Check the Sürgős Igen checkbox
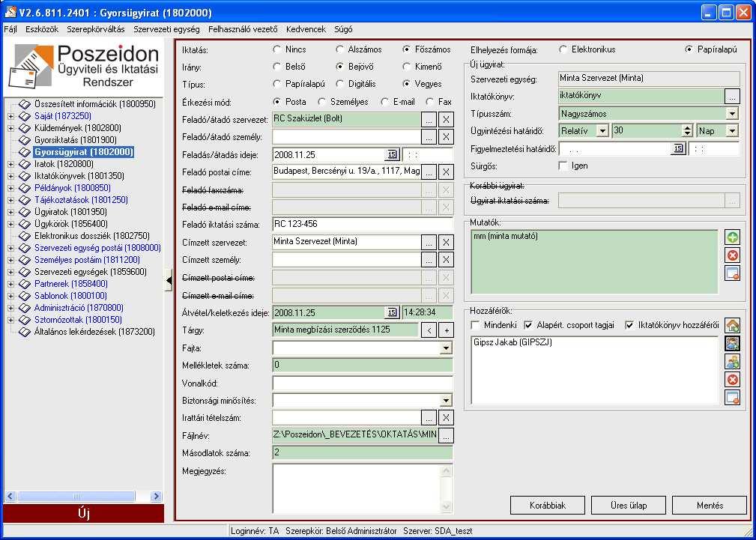The image size is (756, 540). (x=563, y=166)
